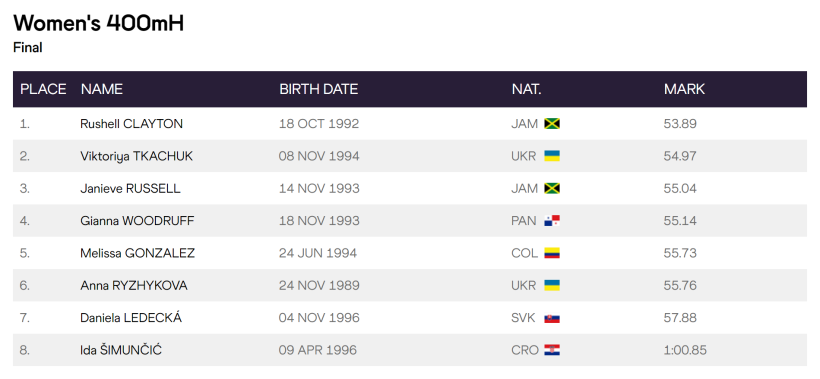Click Colombia flag beside COL
Image resolution: width=820 pixels, height=379 pixels.
[552, 254]
